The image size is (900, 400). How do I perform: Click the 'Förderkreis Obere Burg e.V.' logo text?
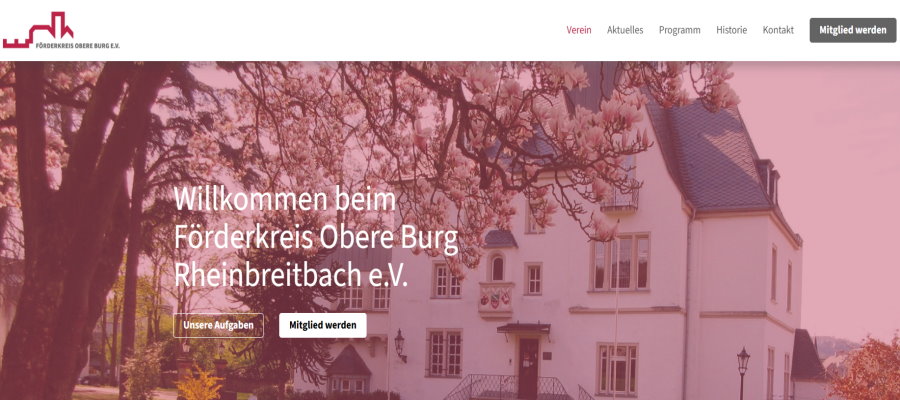[x=77, y=45]
